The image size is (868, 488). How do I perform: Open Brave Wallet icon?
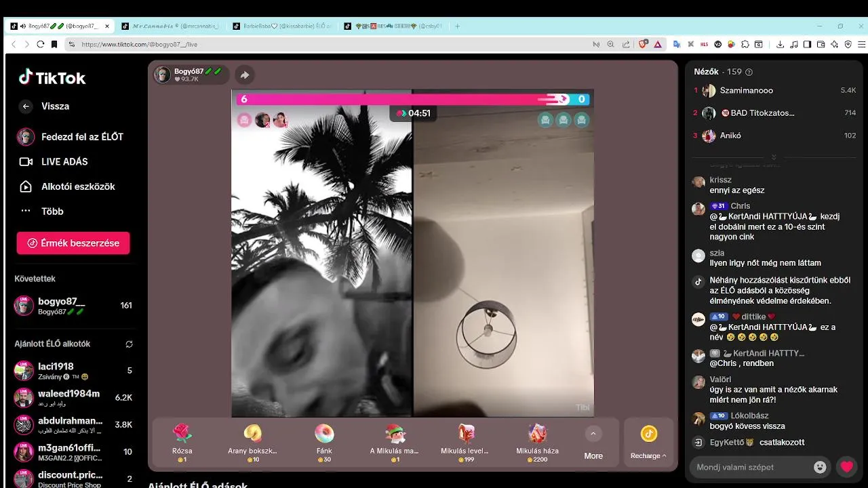[821, 44]
